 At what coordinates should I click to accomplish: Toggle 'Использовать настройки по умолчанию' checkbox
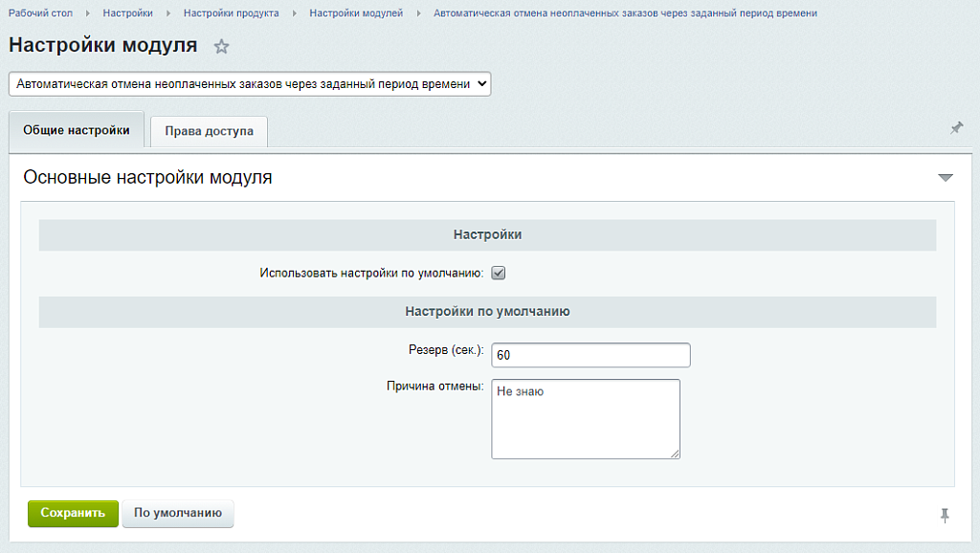(497, 273)
